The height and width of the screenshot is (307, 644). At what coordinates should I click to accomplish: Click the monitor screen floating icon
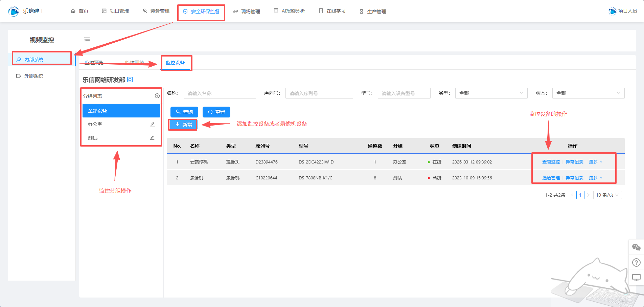[636, 278]
